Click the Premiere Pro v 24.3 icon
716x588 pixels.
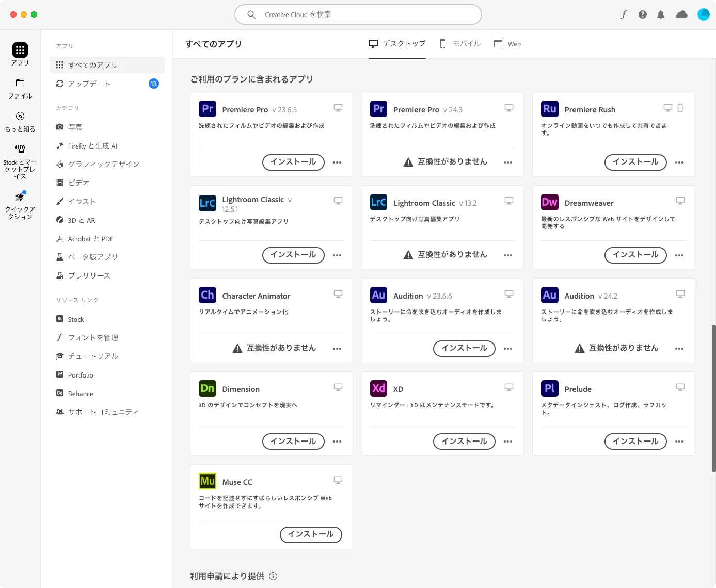tap(379, 109)
